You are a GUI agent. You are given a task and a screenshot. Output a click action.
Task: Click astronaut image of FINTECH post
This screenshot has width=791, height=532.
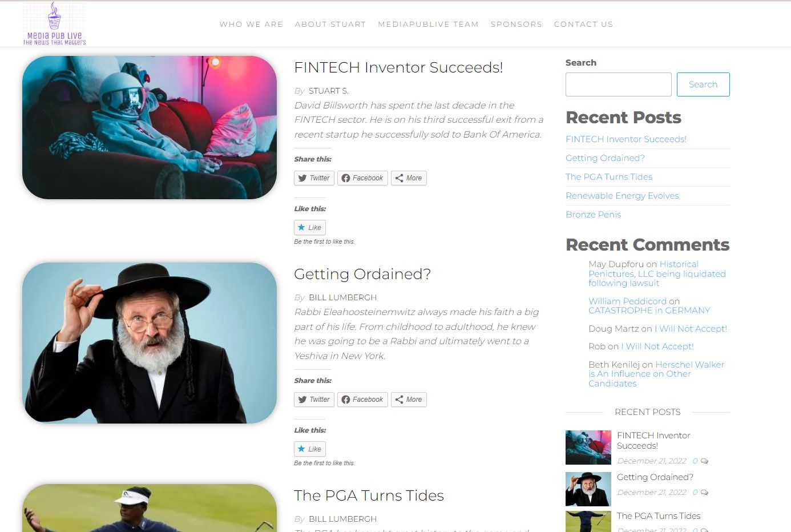(x=150, y=127)
